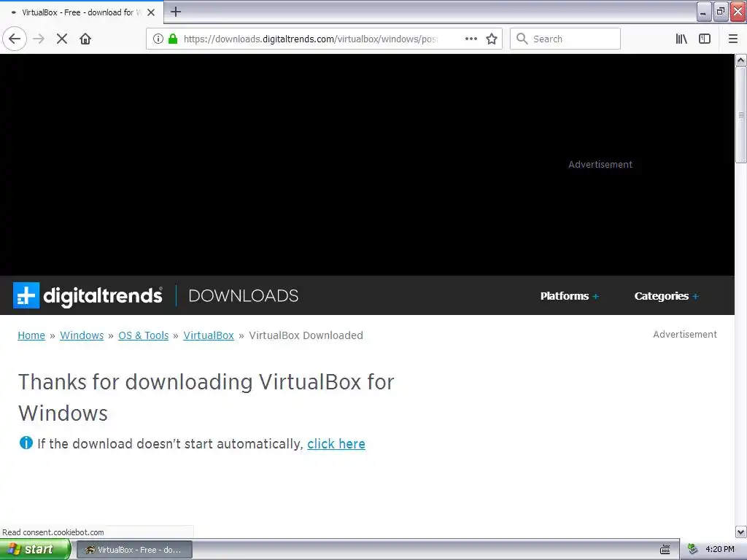This screenshot has height=560, width=747.
Task: Stop loading the page
Action: click(62, 39)
